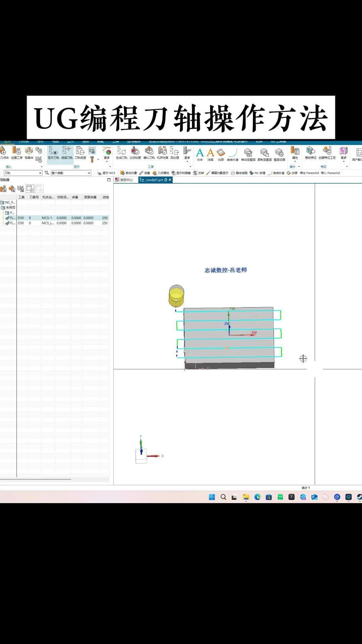Start 机床仿真 machine simulation
The height and width of the screenshot is (644, 362).
click(163, 153)
